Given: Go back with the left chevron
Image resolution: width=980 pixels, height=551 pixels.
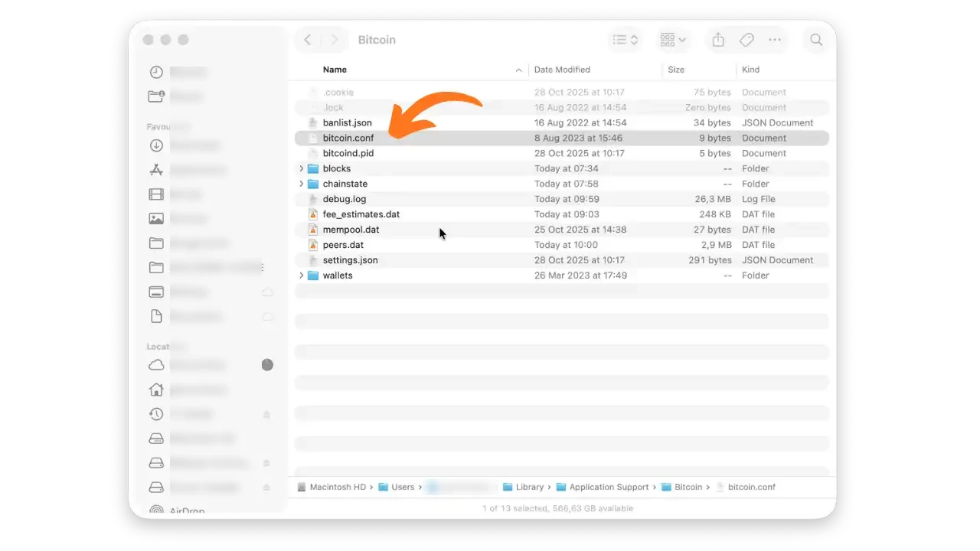Looking at the screenshot, I should pos(308,40).
